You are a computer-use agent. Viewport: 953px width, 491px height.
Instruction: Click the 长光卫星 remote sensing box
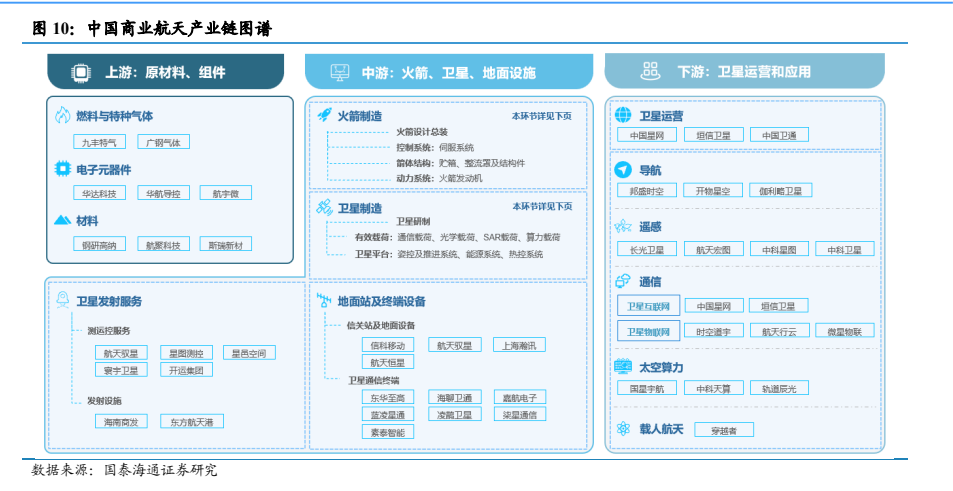click(x=647, y=249)
